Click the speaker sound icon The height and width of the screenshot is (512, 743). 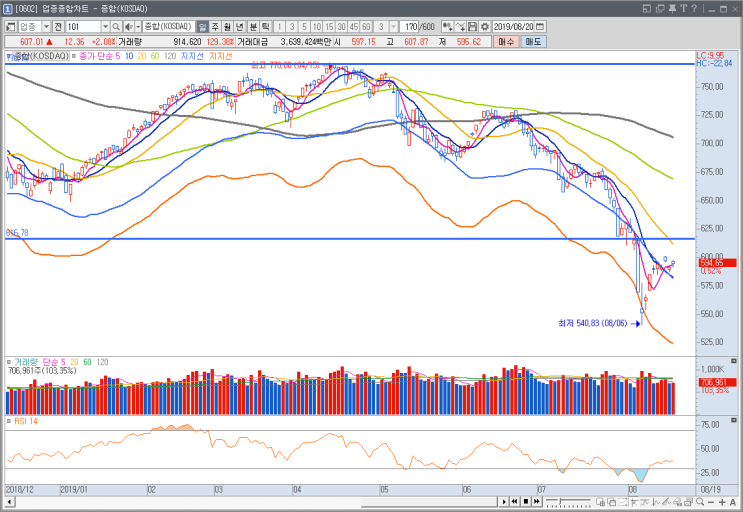[x=128, y=27]
